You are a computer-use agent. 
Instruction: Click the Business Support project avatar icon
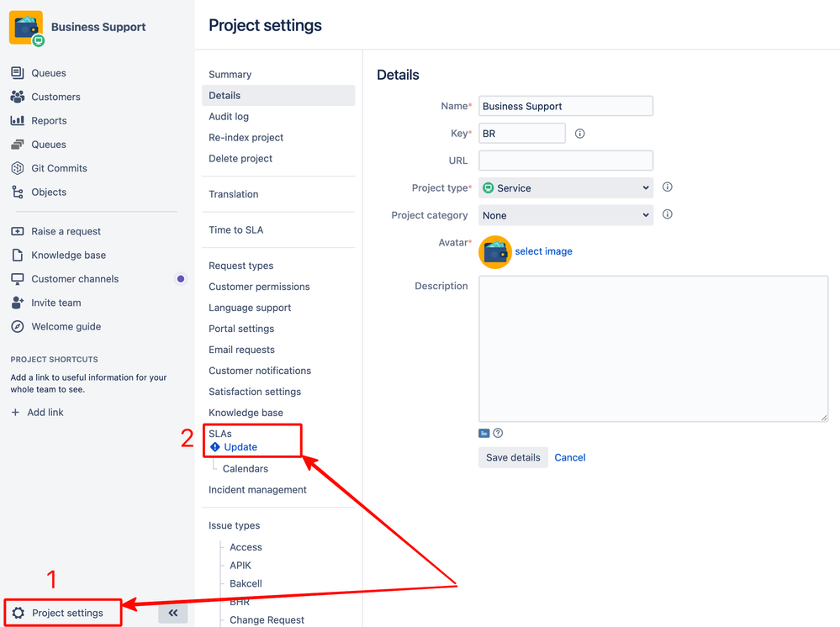pos(26,28)
